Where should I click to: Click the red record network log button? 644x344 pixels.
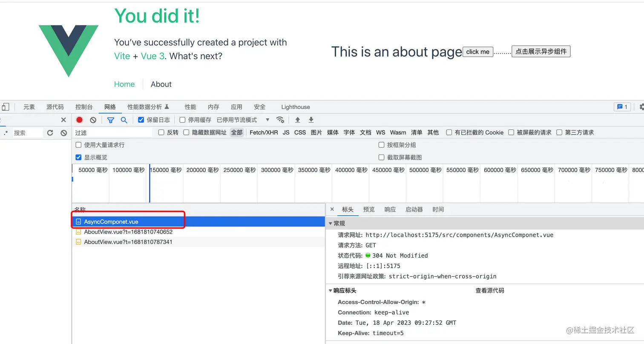pos(79,120)
